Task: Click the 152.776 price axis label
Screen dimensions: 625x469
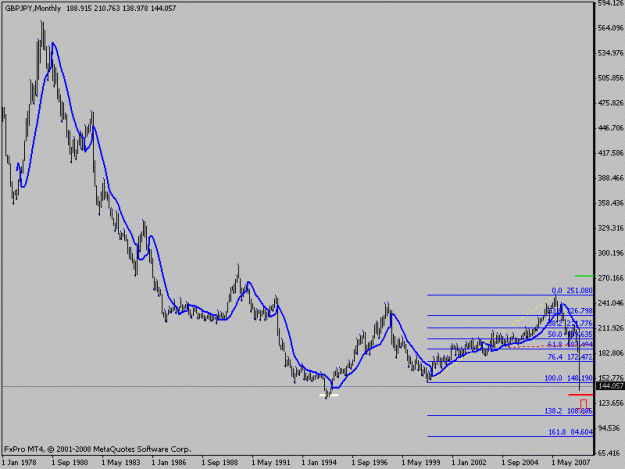Action: [x=611, y=378]
